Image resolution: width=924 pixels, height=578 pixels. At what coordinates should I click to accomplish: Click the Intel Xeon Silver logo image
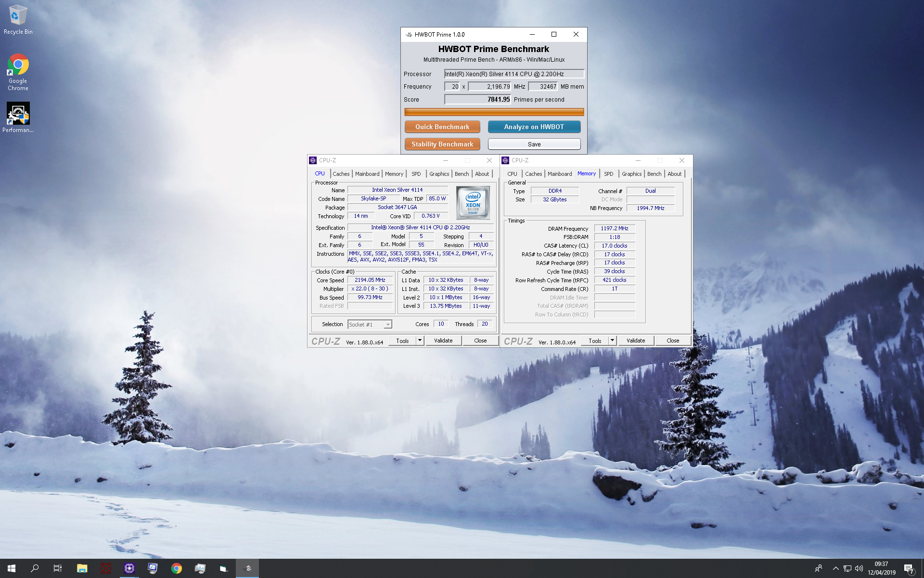click(x=473, y=203)
